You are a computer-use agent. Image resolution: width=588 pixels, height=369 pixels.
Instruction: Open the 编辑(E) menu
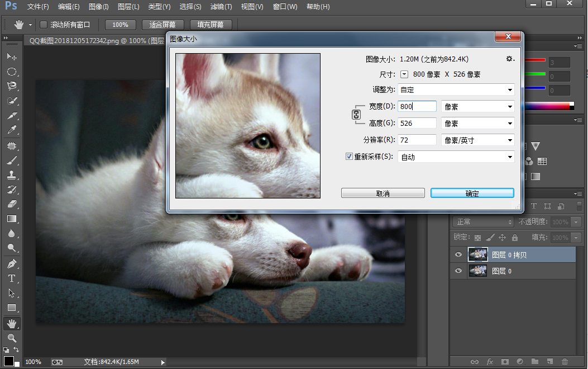pyautogui.click(x=69, y=7)
